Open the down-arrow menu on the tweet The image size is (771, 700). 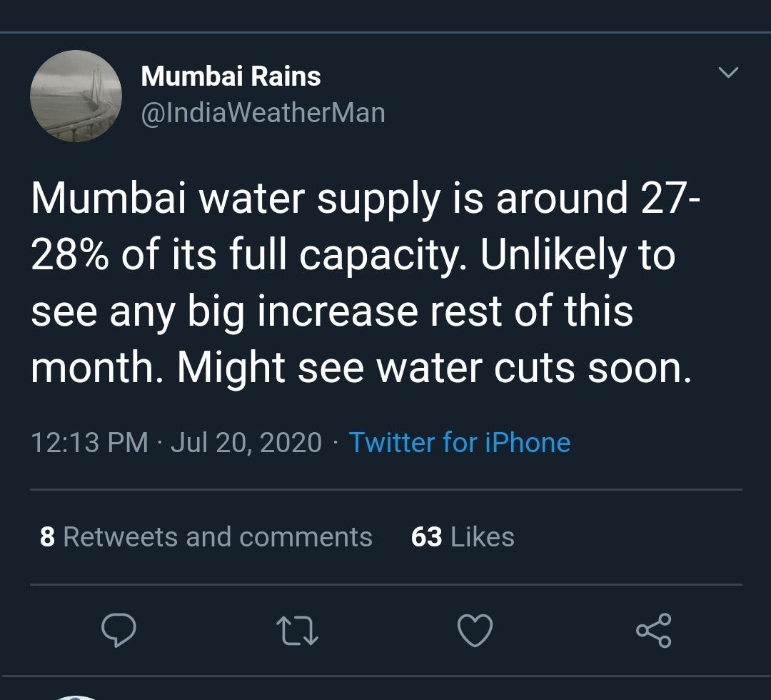727,71
